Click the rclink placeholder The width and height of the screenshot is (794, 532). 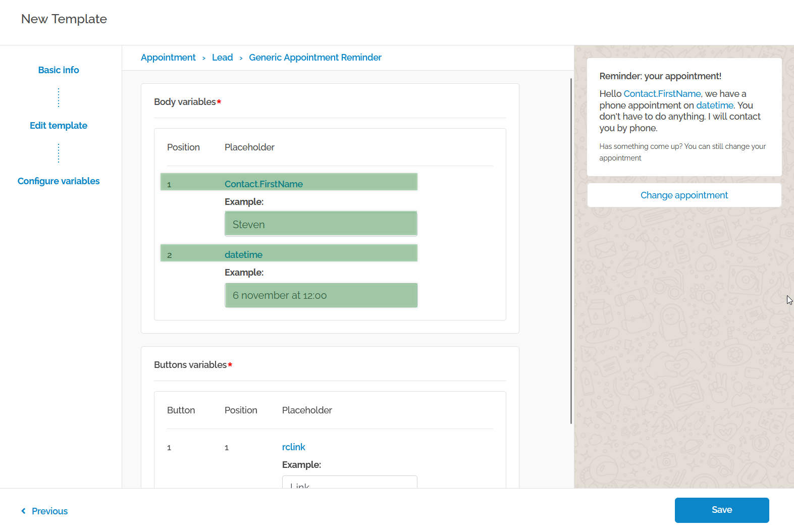(294, 447)
